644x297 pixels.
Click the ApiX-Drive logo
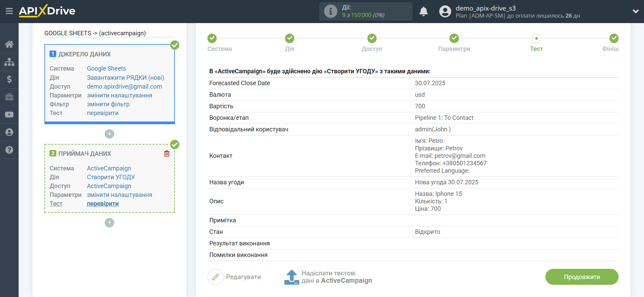click(47, 11)
